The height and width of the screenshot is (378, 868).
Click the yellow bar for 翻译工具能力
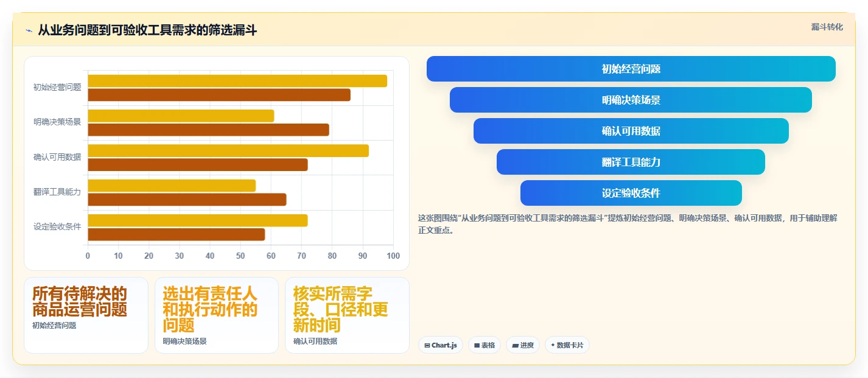click(x=172, y=186)
